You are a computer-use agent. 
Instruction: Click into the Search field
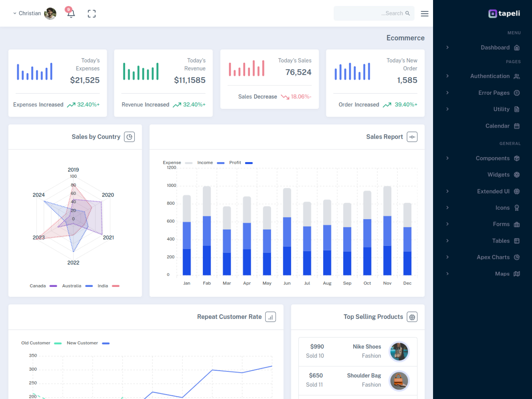click(374, 13)
